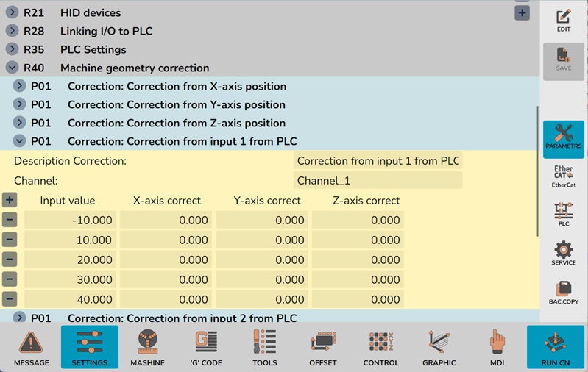The image size is (588, 372).
Task: Edit the Input value 20.000 field
Action: 70,260
